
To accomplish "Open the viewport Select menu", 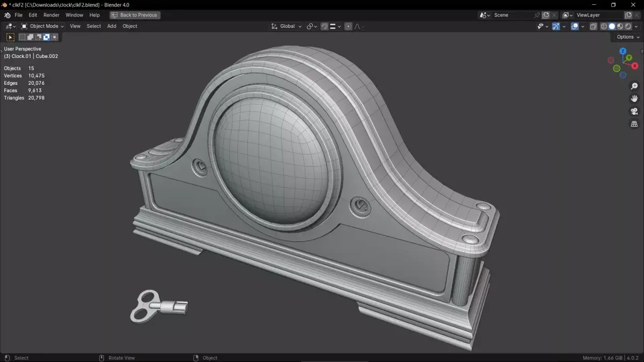I will [94, 26].
